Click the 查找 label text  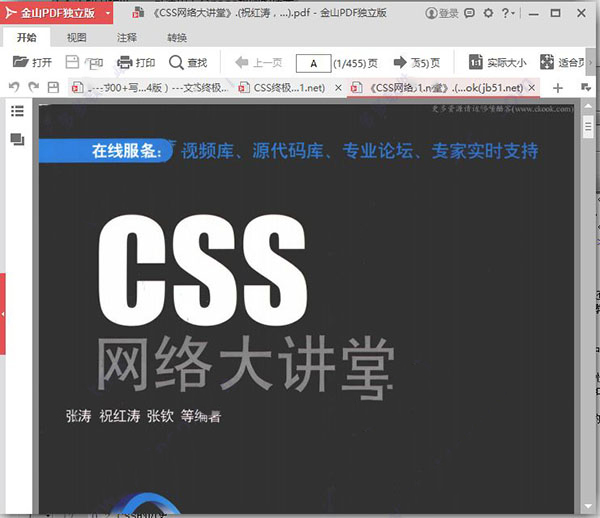click(197, 62)
